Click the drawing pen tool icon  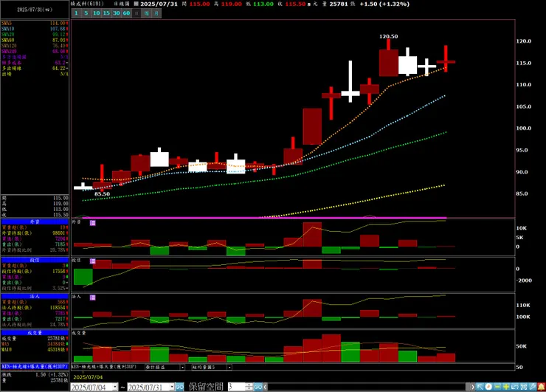pos(532,387)
